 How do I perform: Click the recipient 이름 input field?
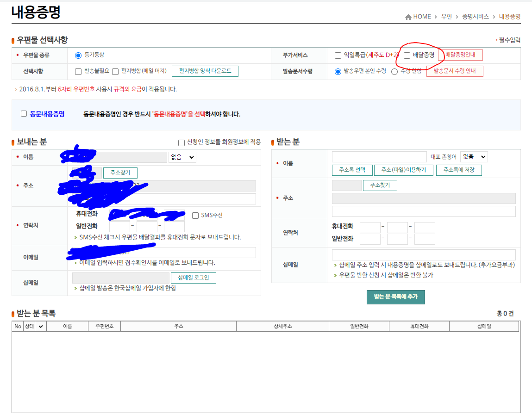(379, 157)
